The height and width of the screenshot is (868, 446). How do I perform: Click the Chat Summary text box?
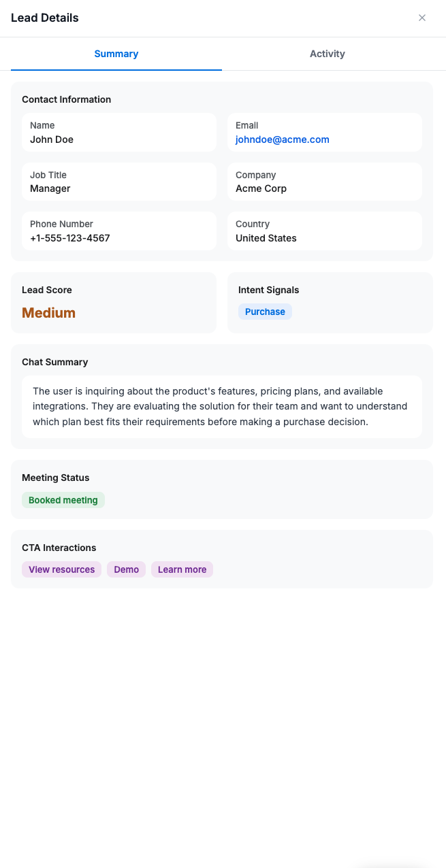click(222, 407)
